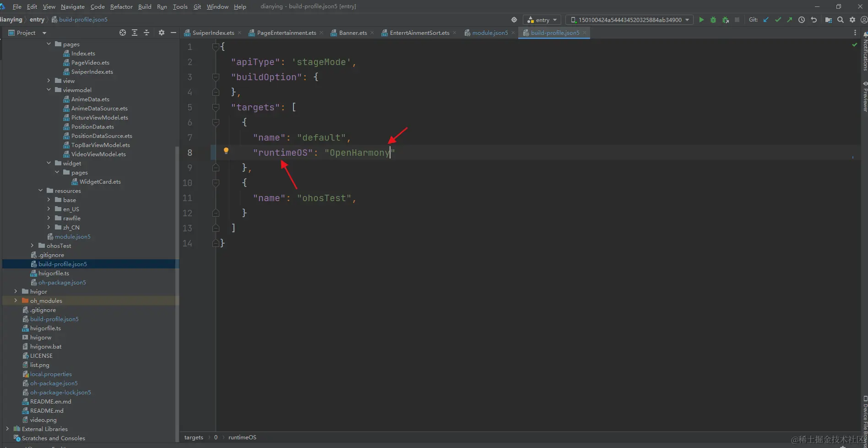Select Scratches and Consoles node
This screenshot has width=868, height=448.
tap(54, 438)
